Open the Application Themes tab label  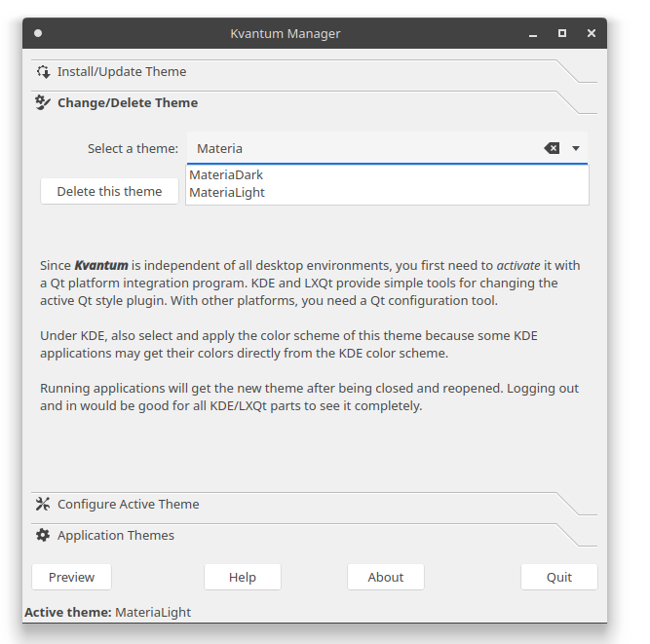click(116, 535)
